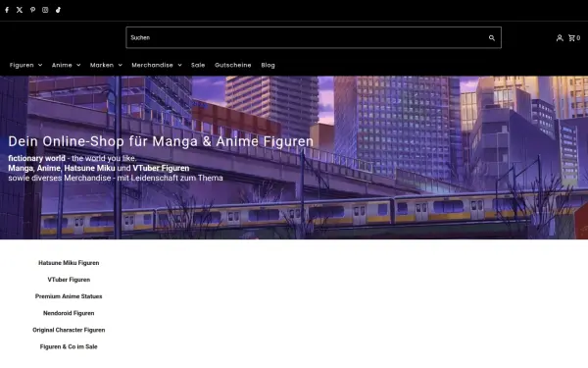This screenshot has width=588, height=368.
Task: Open Figuren & Co im Sale link
Action: pos(69,346)
